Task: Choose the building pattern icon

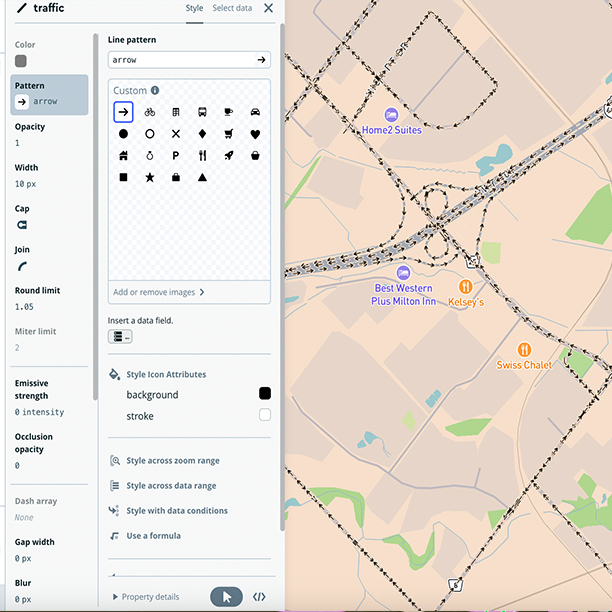Action: 176,112
